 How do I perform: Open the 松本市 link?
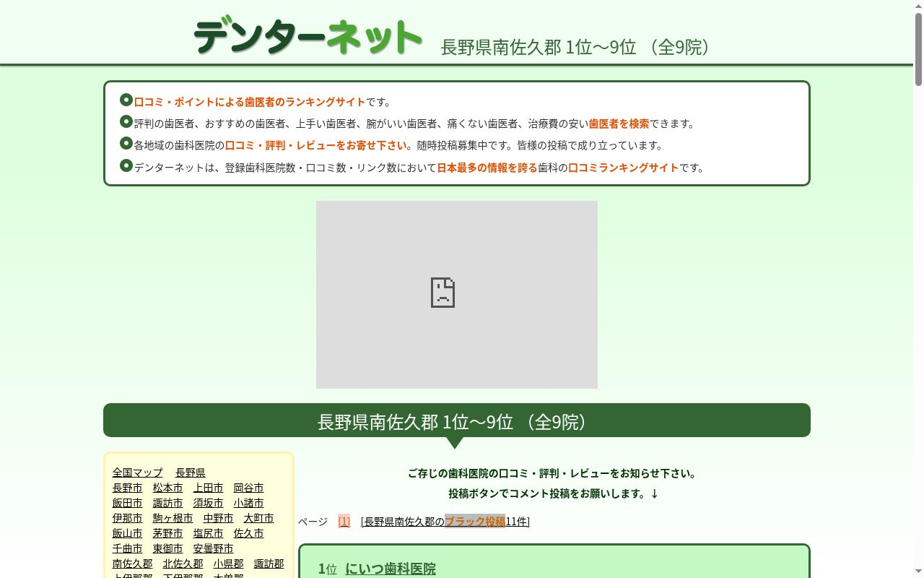click(x=168, y=488)
